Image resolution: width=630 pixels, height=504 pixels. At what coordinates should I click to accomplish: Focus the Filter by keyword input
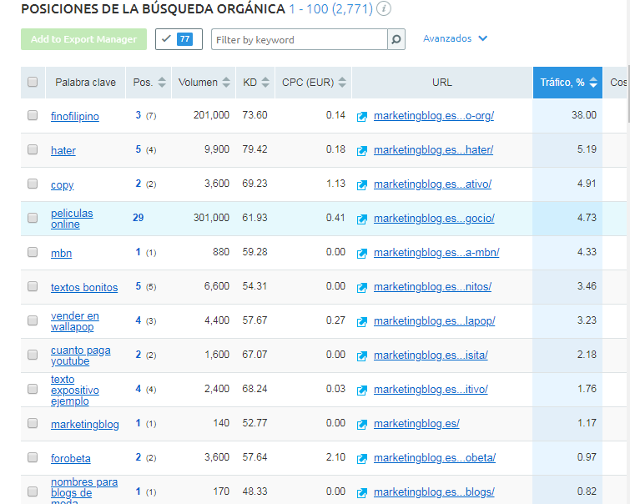click(x=299, y=39)
